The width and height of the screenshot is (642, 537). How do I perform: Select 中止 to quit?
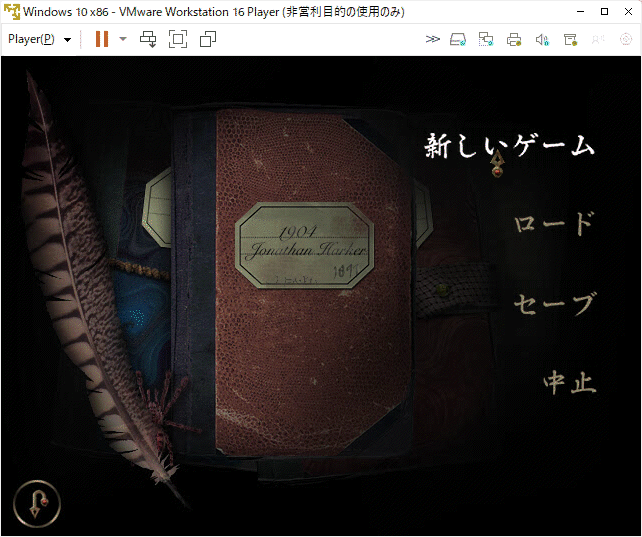click(x=570, y=382)
